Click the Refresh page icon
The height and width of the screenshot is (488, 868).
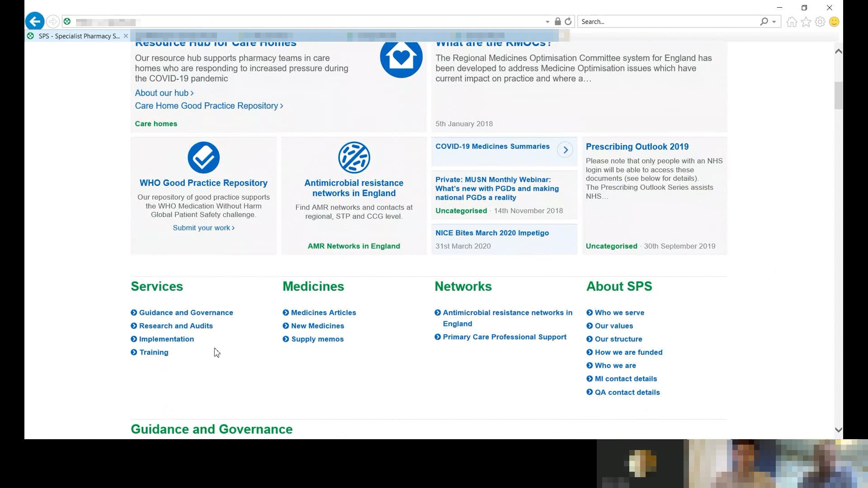(568, 21)
